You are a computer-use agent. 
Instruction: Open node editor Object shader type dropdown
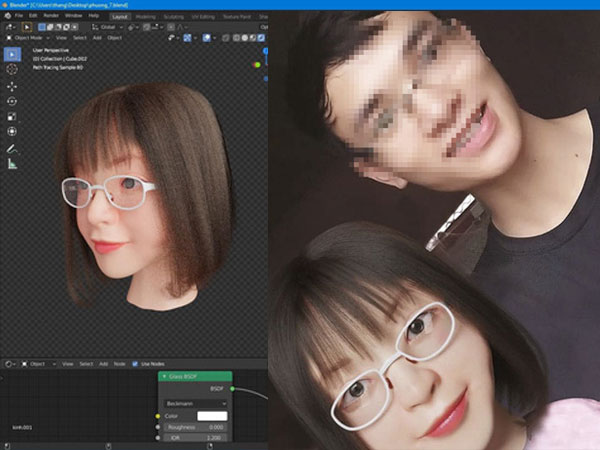[39, 364]
